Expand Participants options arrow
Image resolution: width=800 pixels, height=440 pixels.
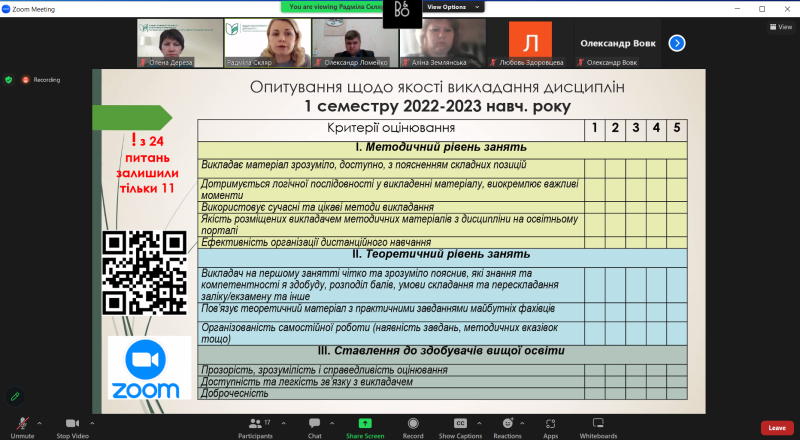coord(284,423)
